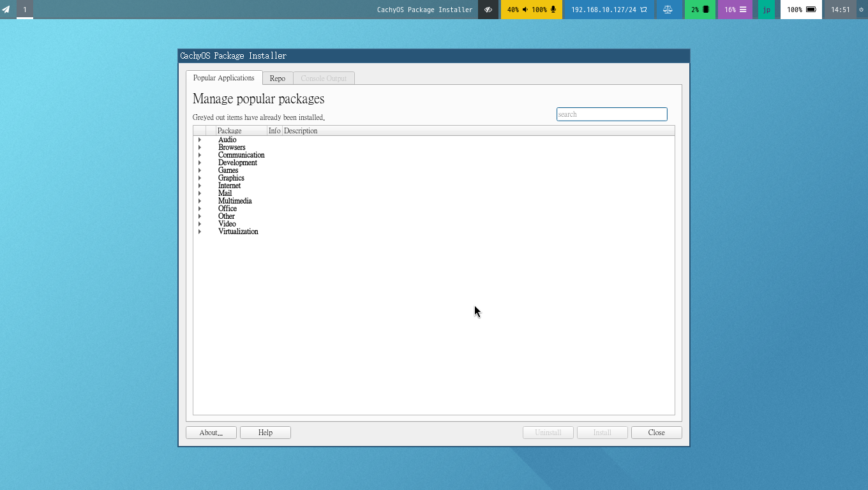Expand the Multimedia category
Screen dimensions: 868x490
click(x=200, y=201)
